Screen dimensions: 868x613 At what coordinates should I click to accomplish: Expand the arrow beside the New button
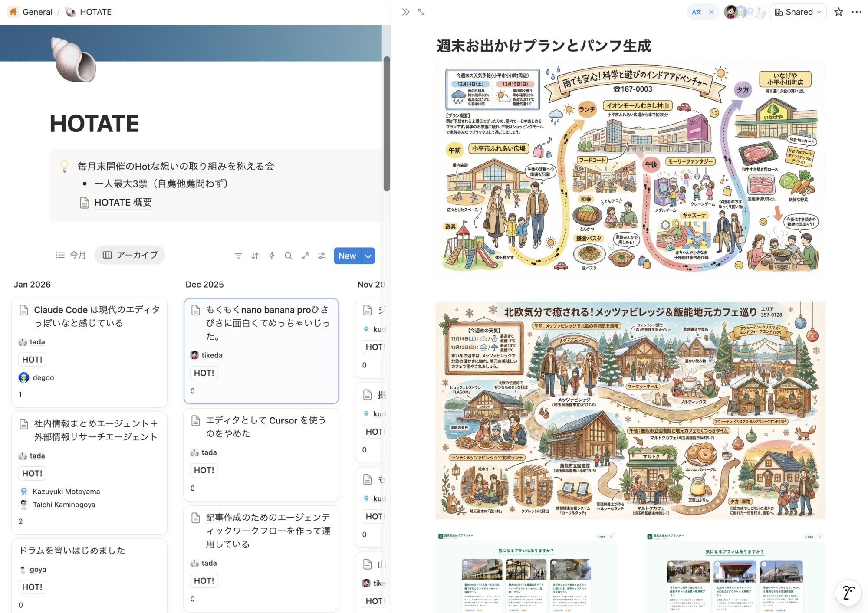point(368,256)
